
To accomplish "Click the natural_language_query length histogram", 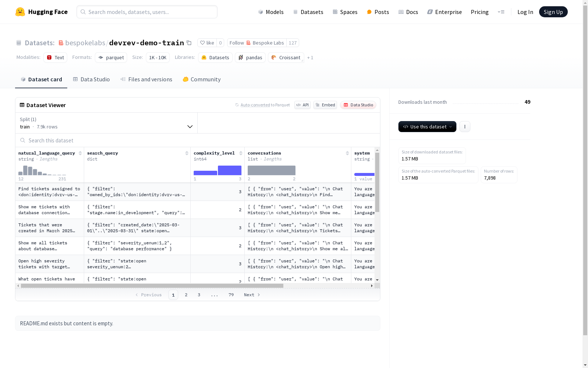I will [x=42, y=170].
